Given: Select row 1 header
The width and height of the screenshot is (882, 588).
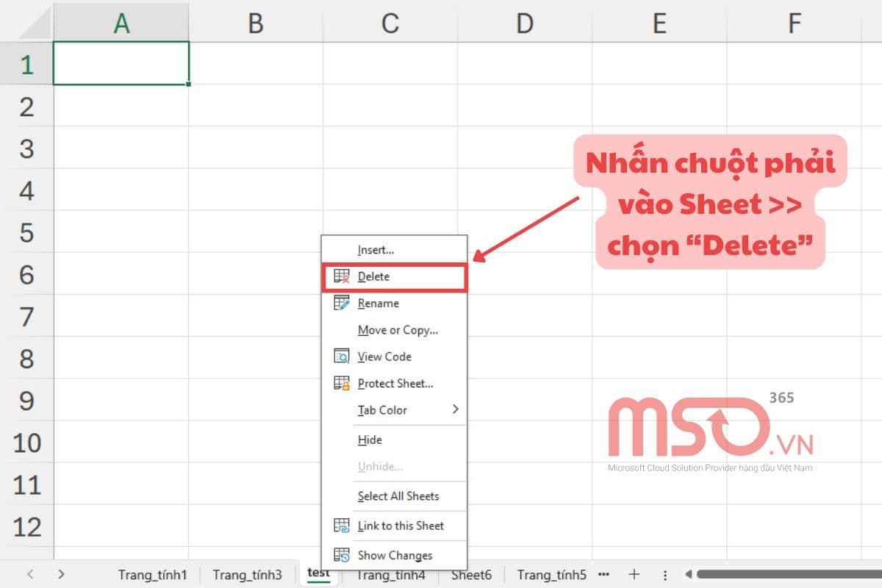Looking at the screenshot, I should click(27, 64).
